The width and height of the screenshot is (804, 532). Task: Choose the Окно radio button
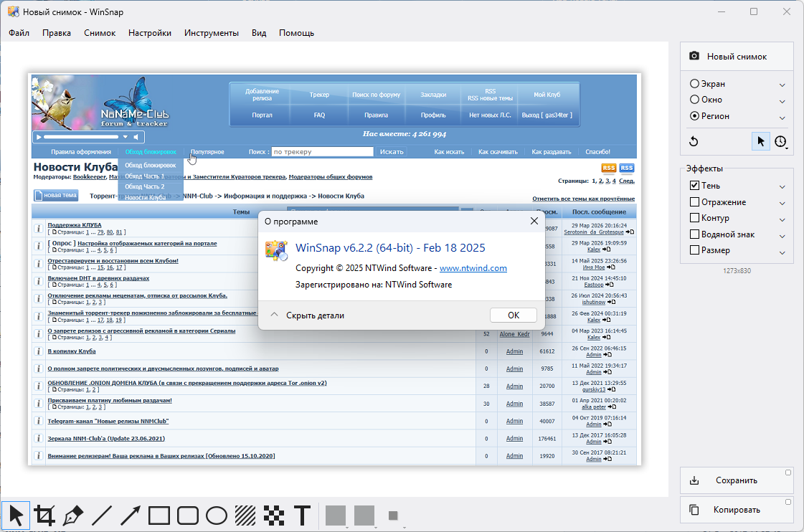click(694, 100)
